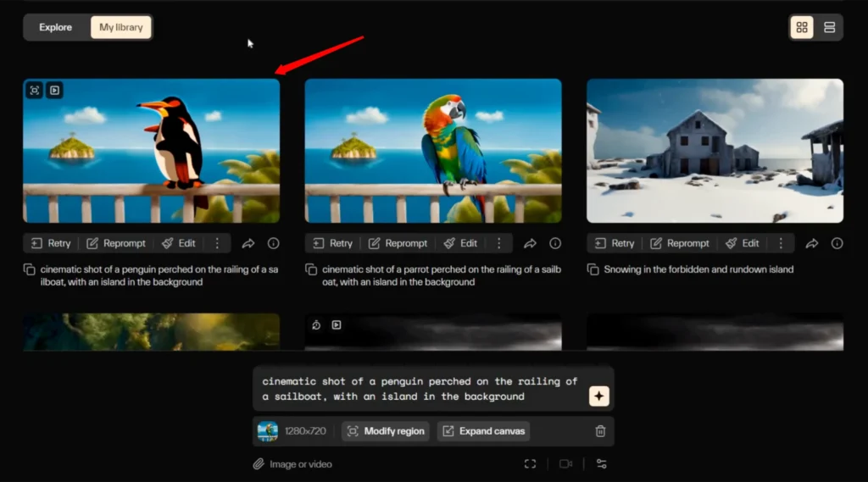Reprompt the snowy island image
868x482 pixels.
680,243
